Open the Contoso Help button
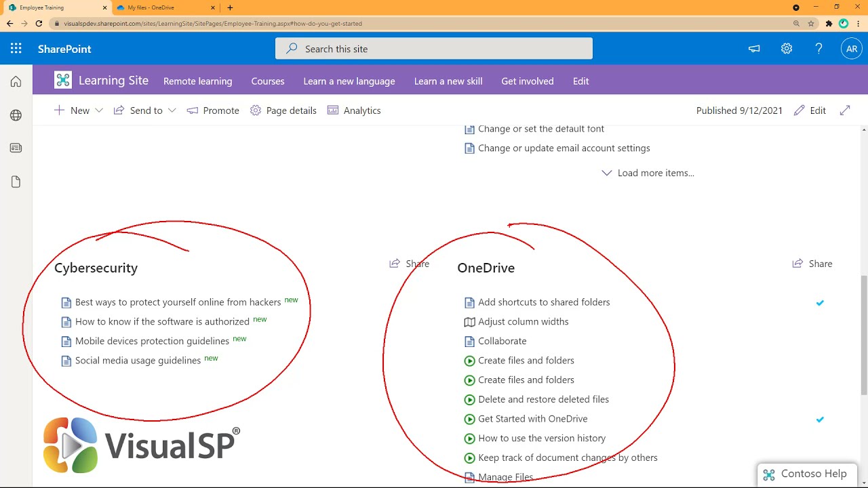 806,474
